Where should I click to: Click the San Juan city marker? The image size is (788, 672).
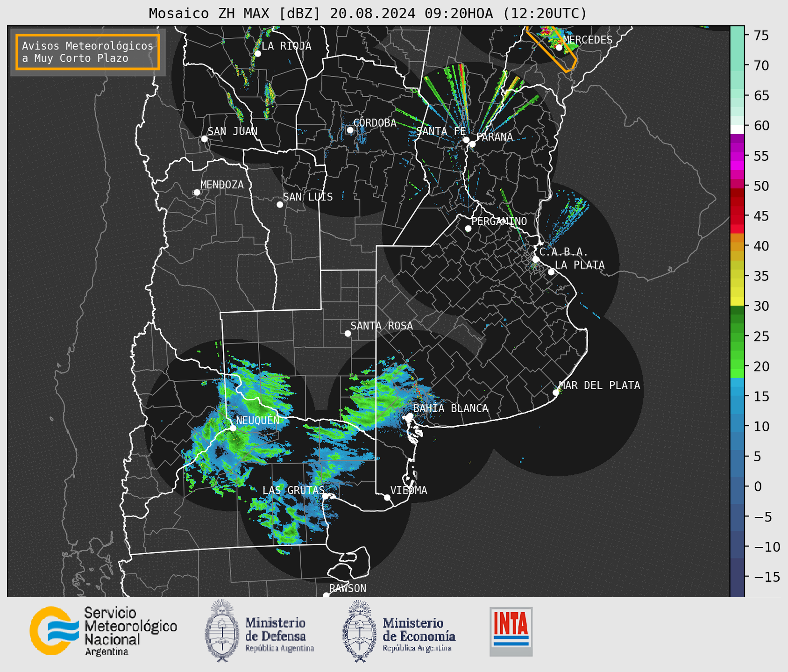click(x=204, y=139)
